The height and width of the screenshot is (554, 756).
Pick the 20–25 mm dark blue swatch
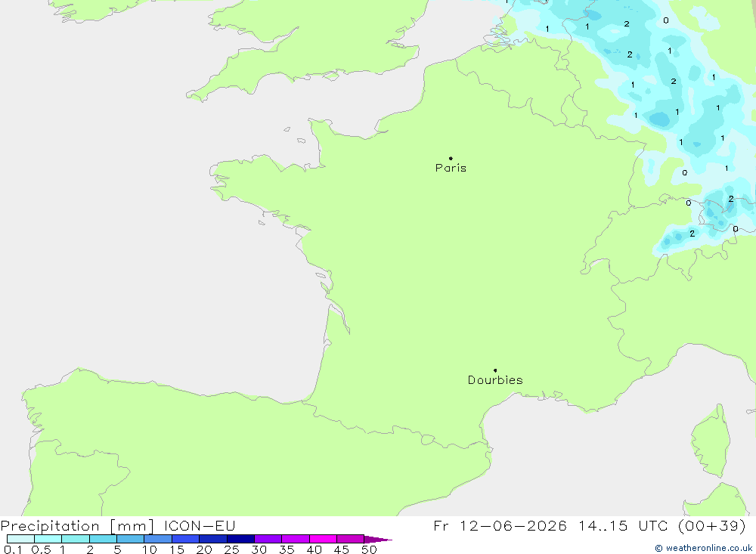click(x=213, y=539)
